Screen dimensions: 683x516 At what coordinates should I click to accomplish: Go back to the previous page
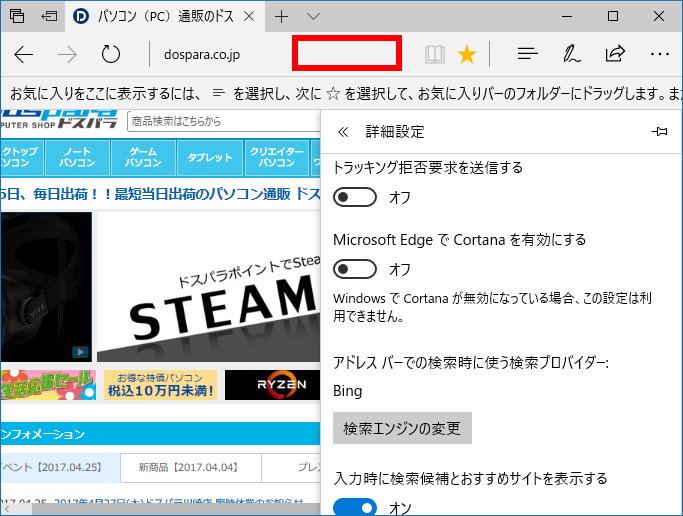click(24, 55)
